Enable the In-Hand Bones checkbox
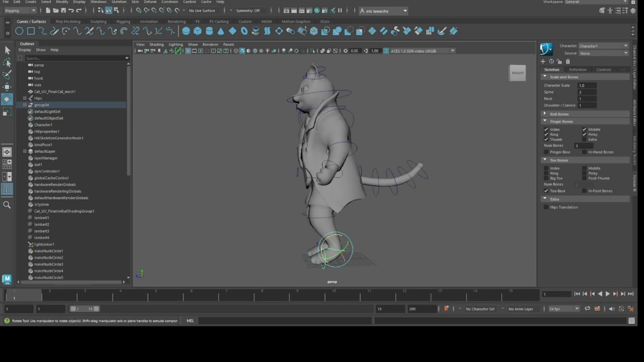Viewport: 644px width, 362px height. pos(584,152)
